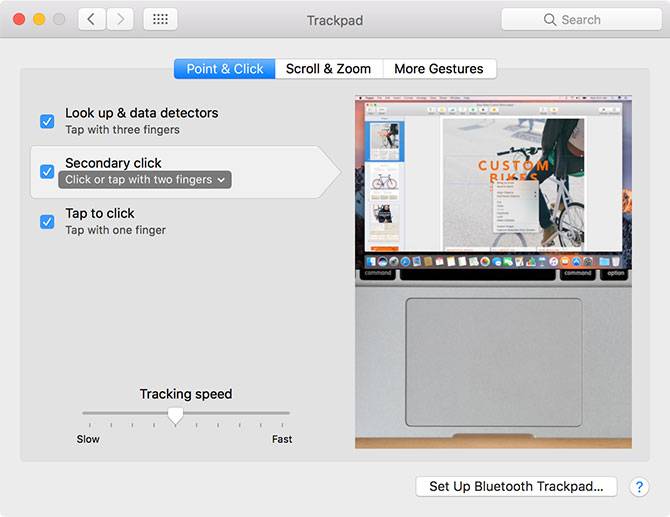The height and width of the screenshot is (517, 670).
Task: Minimize the window with the yellow button
Action: 39,19
